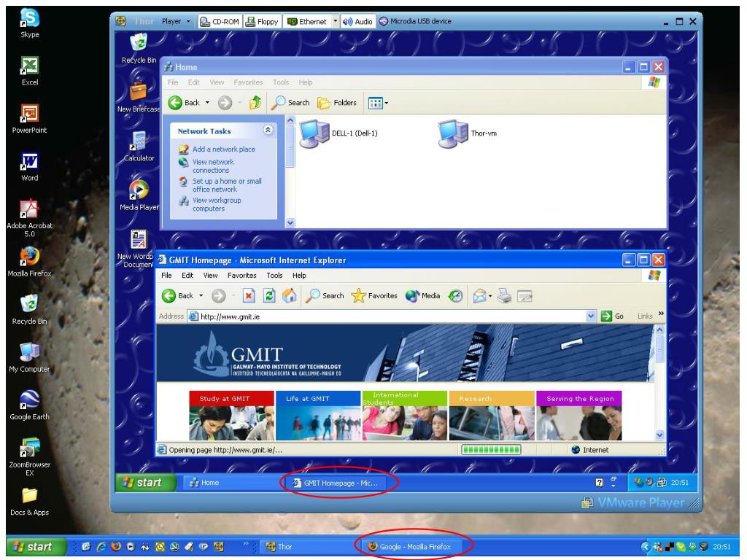This screenshot has width=747, height=560.
Task: Click page loading progress bar in IE
Action: (491, 449)
